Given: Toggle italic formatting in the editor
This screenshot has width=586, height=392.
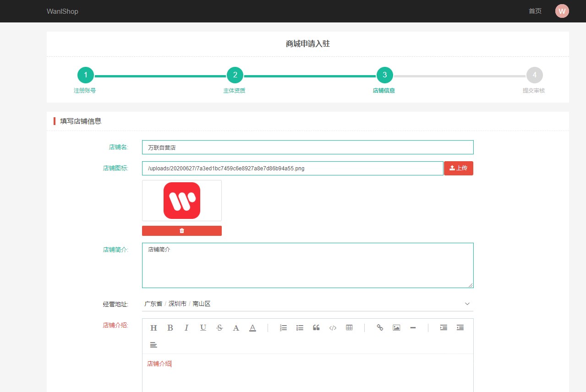Looking at the screenshot, I should (186, 328).
